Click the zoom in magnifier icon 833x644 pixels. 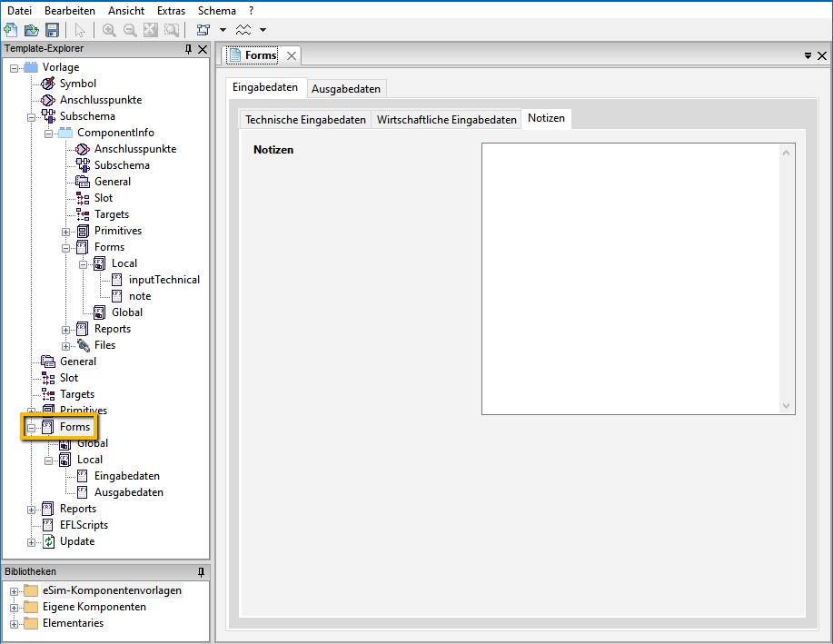click(x=109, y=30)
